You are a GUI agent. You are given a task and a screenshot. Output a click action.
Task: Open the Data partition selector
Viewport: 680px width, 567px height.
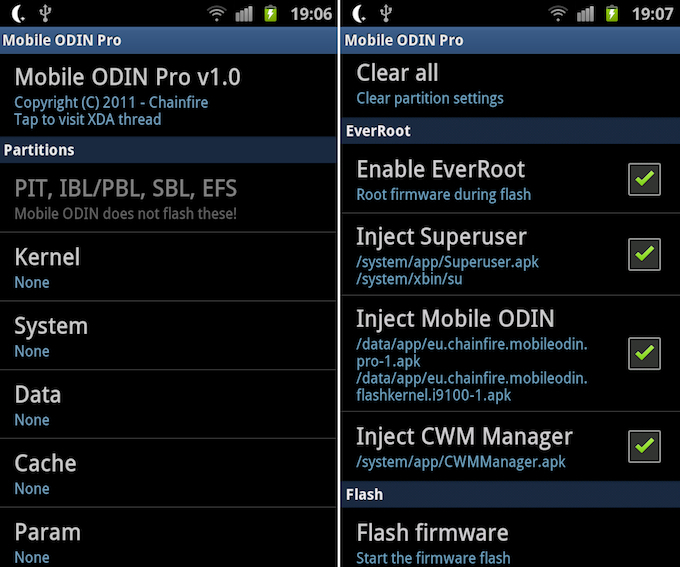pos(169,405)
